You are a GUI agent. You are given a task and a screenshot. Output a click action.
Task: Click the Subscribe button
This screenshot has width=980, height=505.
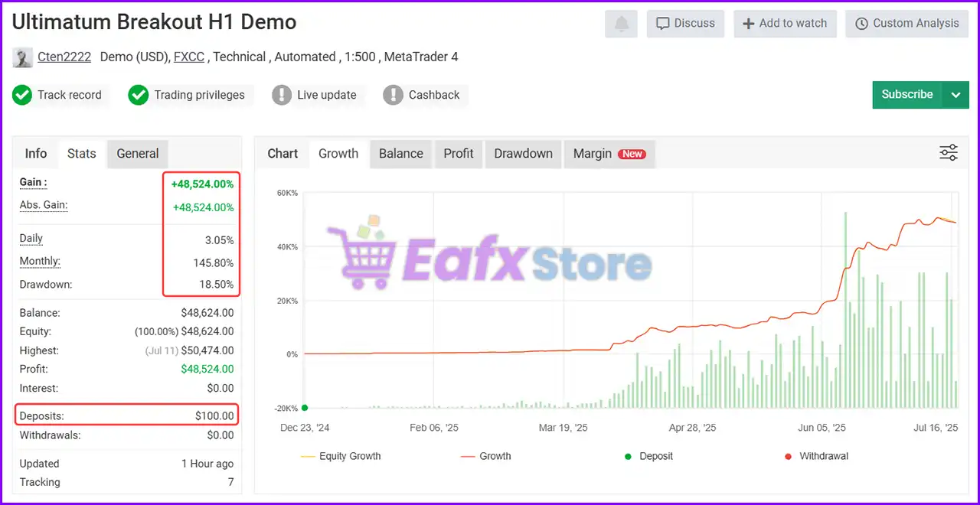point(907,95)
